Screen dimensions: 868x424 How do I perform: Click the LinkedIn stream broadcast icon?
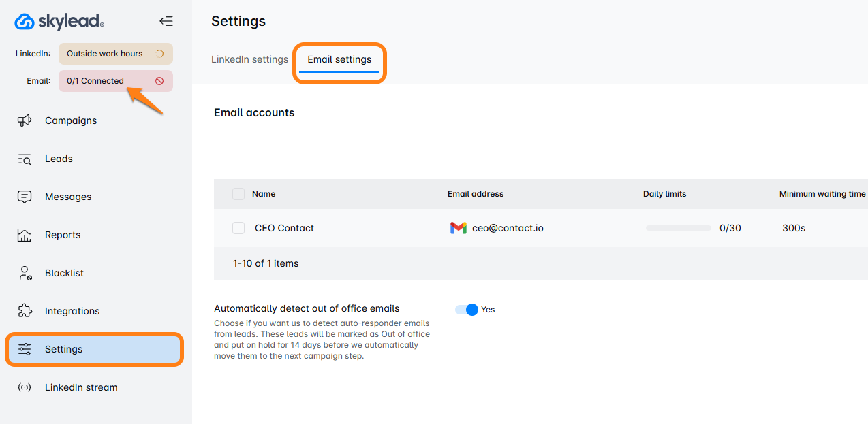(25, 387)
